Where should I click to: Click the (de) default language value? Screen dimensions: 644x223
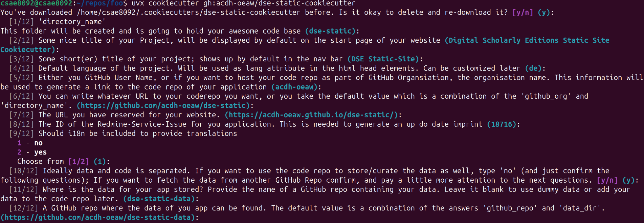(x=533, y=68)
